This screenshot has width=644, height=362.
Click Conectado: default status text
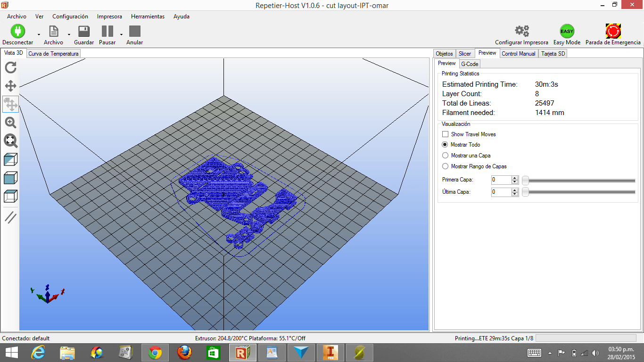(x=26, y=338)
